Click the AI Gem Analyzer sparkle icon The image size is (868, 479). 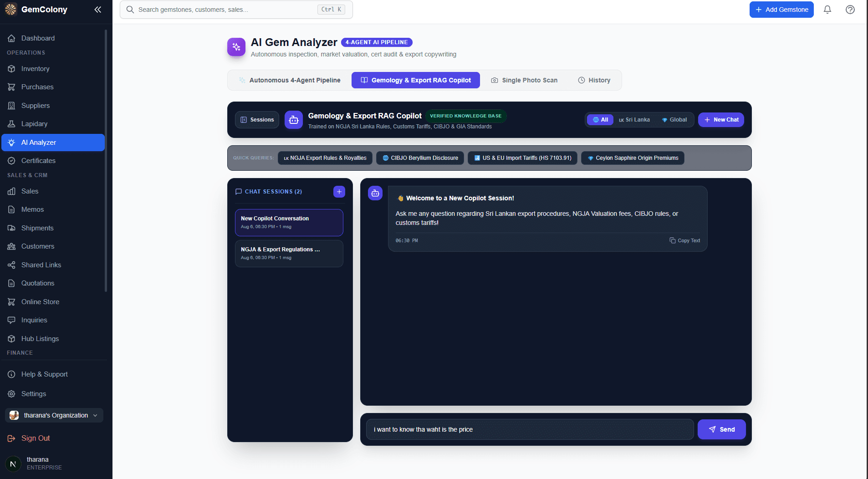pos(236,47)
